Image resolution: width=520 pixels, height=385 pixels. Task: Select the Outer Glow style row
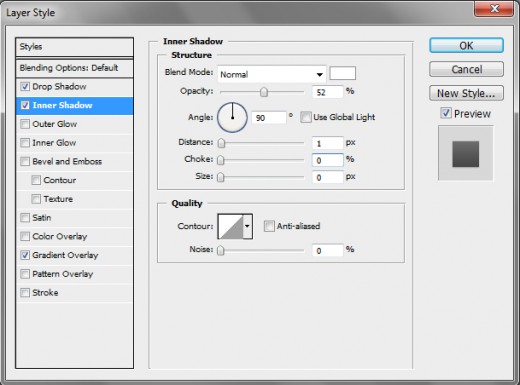tap(74, 124)
